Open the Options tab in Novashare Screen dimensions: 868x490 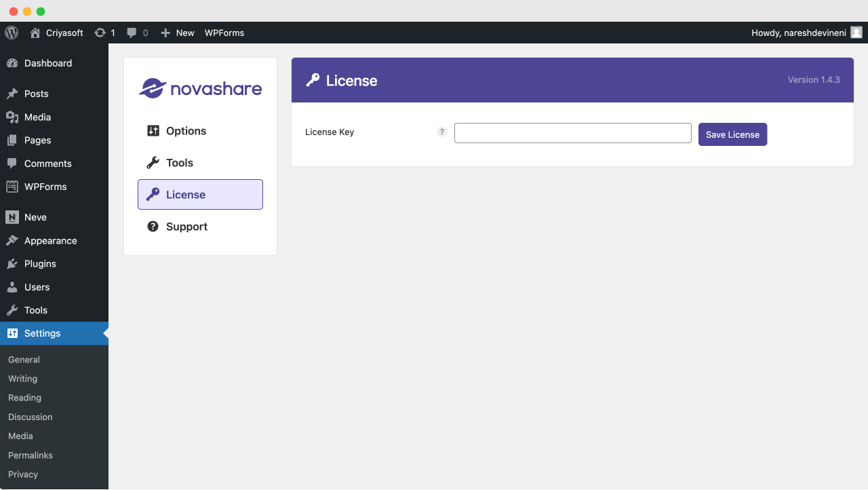[200, 131]
